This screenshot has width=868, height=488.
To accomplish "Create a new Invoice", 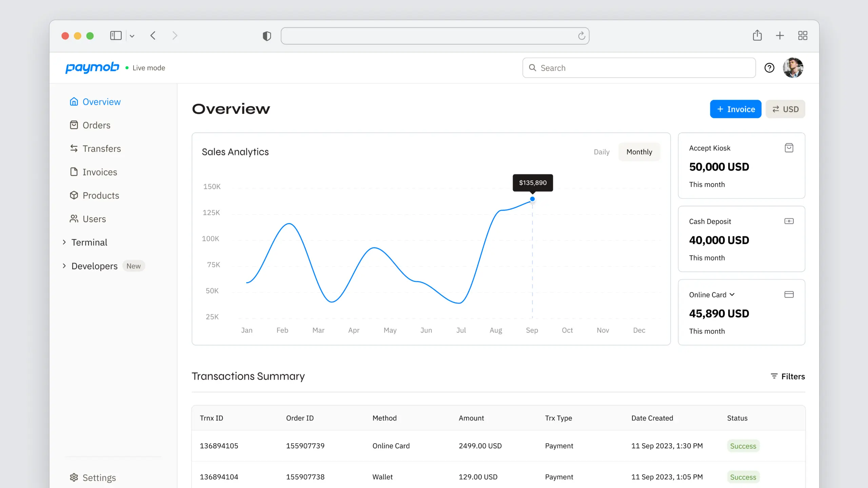I will [x=735, y=109].
